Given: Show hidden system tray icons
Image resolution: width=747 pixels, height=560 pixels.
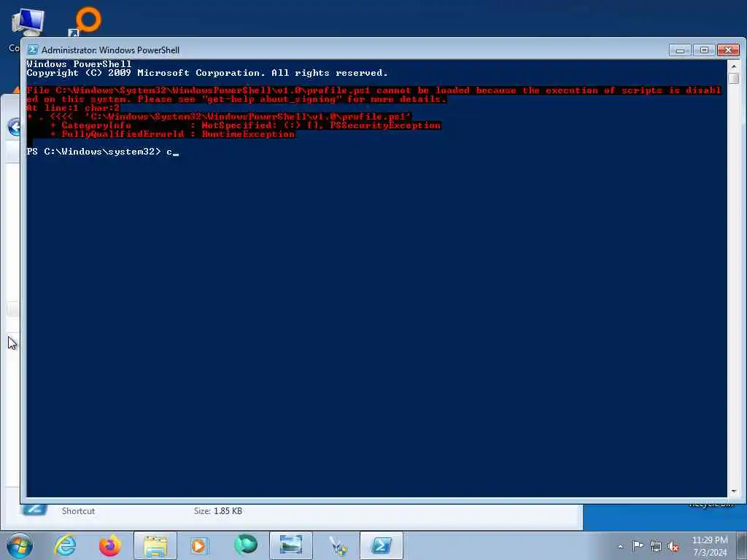Looking at the screenshot, I should pyautogui.click(x=620, y=546).
